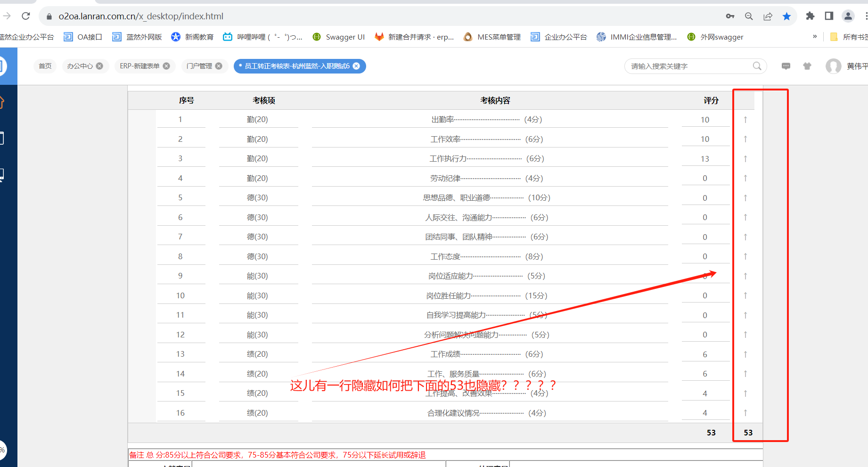
Task: Expand the hidden bookmarks overflow chevron
Action: point(815,37)
